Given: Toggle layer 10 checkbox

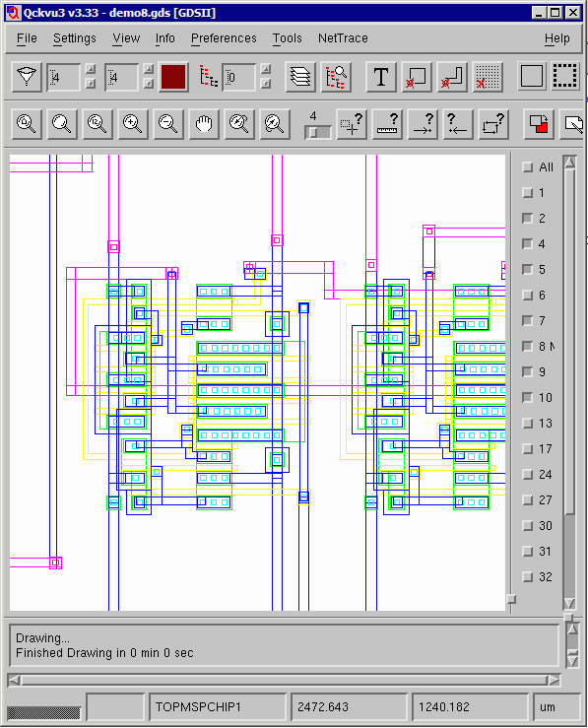Looking at the screenshot, I should point(528,397).
